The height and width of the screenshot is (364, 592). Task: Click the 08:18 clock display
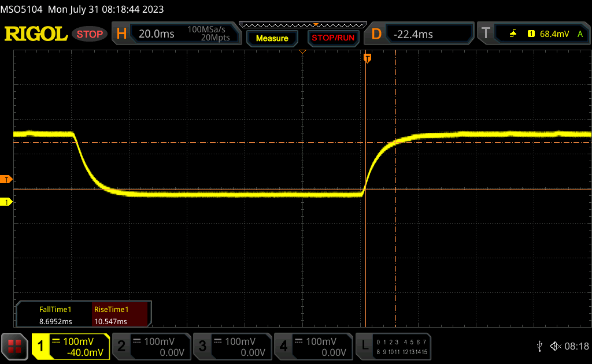pyautogui.click(x=576, y=346)
